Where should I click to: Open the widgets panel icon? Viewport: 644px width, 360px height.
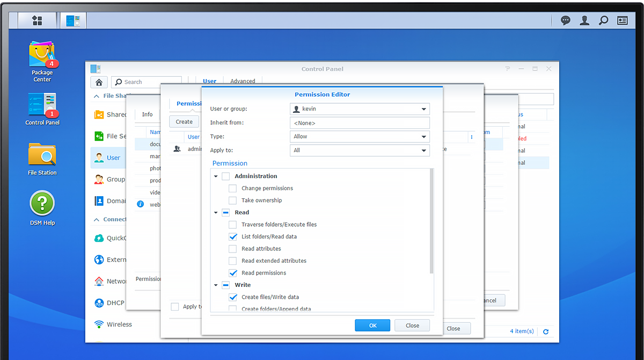click(622, 20)
